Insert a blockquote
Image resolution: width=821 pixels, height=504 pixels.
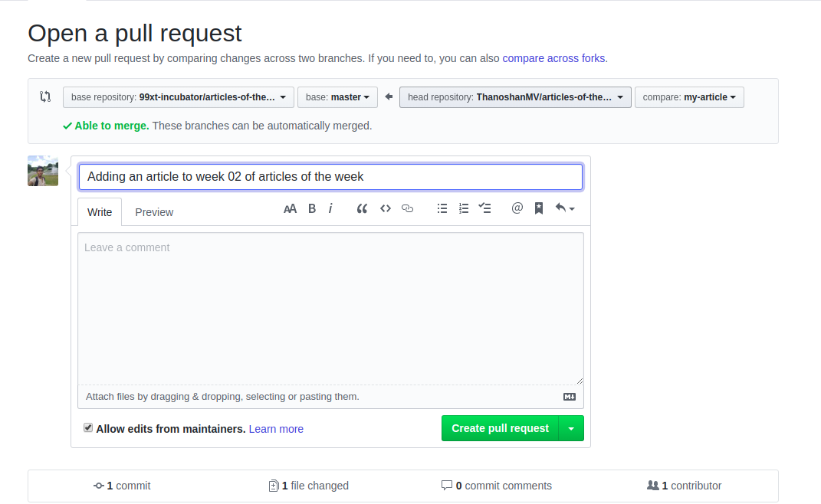(x=362, y=208)
